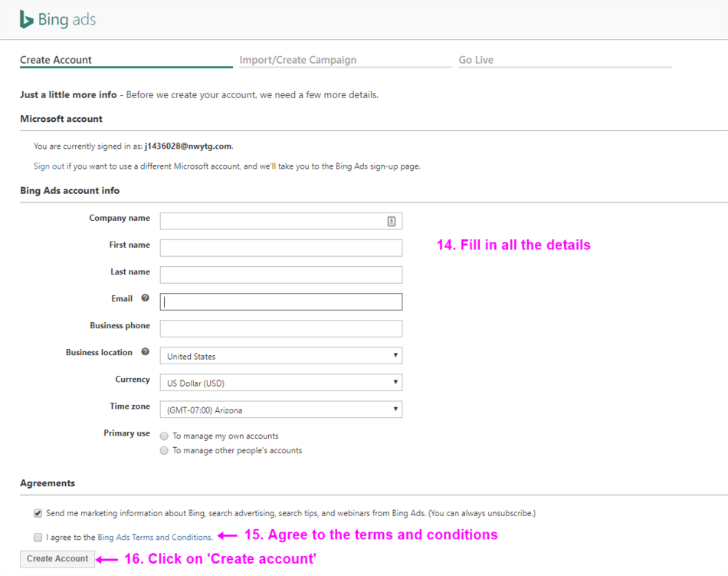Viewport: 728px width, 576px height.
Task: Open Bing Ads Terms and Conditions link
Action: 154,538
